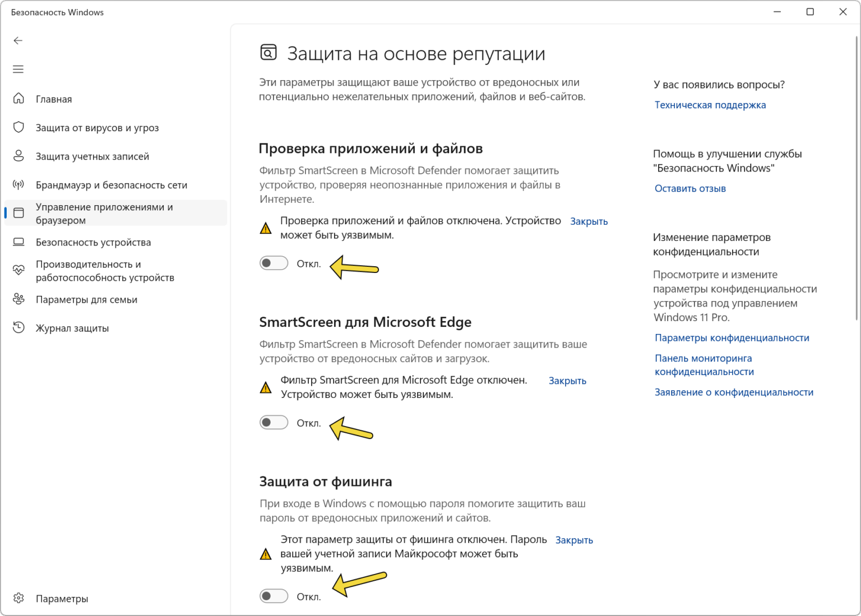Select Главная in the sidebar
The height and width of the screenshot is (616, 861).
coord(53,99)
